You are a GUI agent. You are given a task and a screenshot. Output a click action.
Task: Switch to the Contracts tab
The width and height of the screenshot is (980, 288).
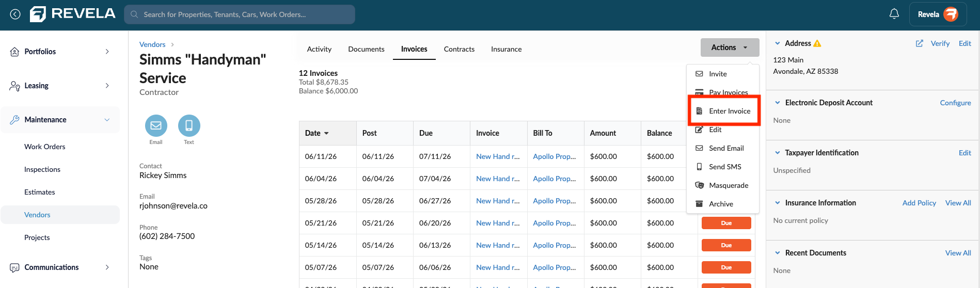pos(459,49)
